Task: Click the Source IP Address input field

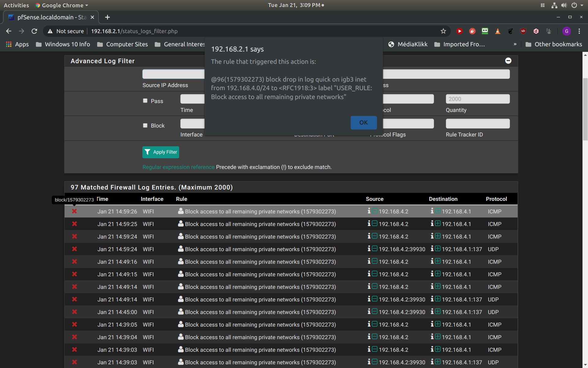Action: [173, 74]
